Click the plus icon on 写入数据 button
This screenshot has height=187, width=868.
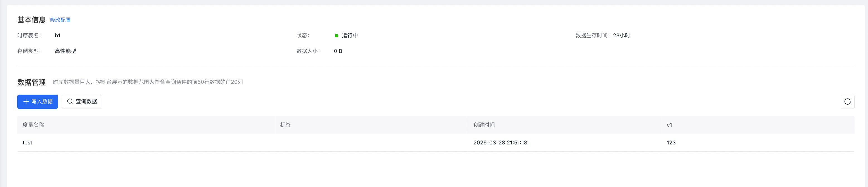[x=26, y=102]
